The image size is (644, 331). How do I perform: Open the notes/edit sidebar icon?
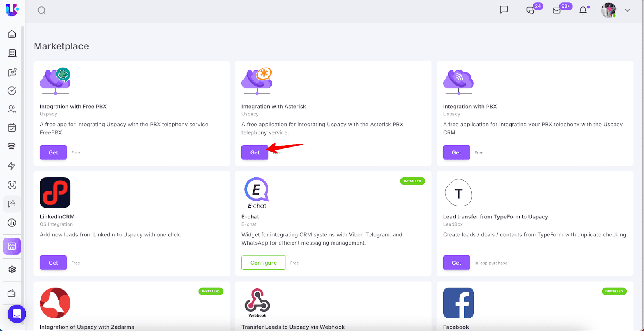coord(12,72)
